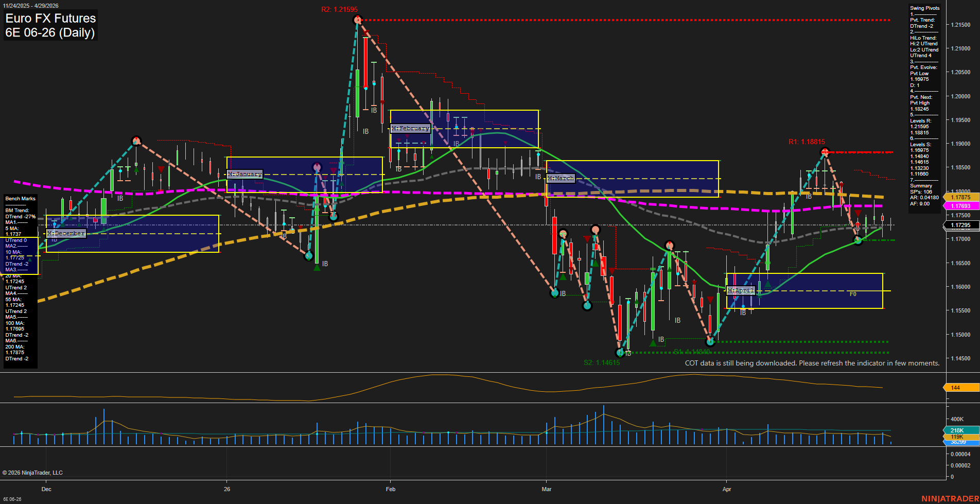Select the date range label 11/24/2025 - 4/29/2026
Screen dimensions: 980x504
(x=32, y=4)
